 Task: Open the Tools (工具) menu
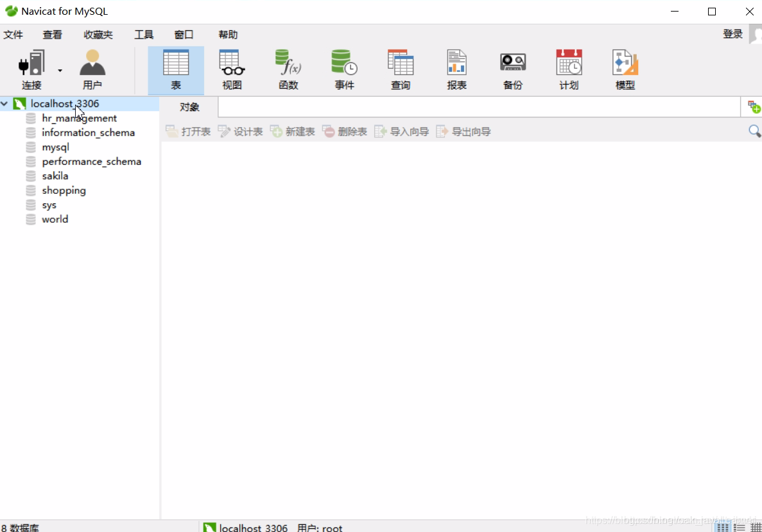pyautogui.click(x=144, y=35)
